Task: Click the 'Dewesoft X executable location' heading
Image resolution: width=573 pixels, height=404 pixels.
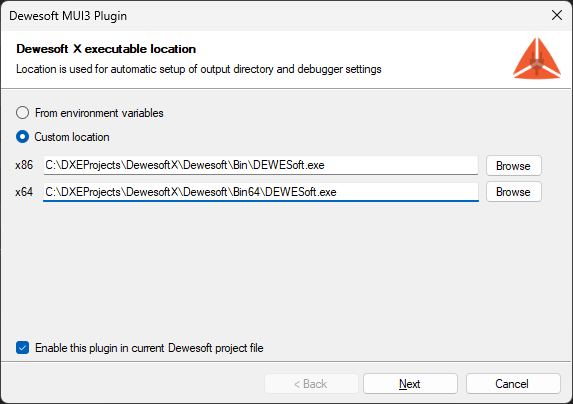Action: pyautogui.click(x=106, y=49)
